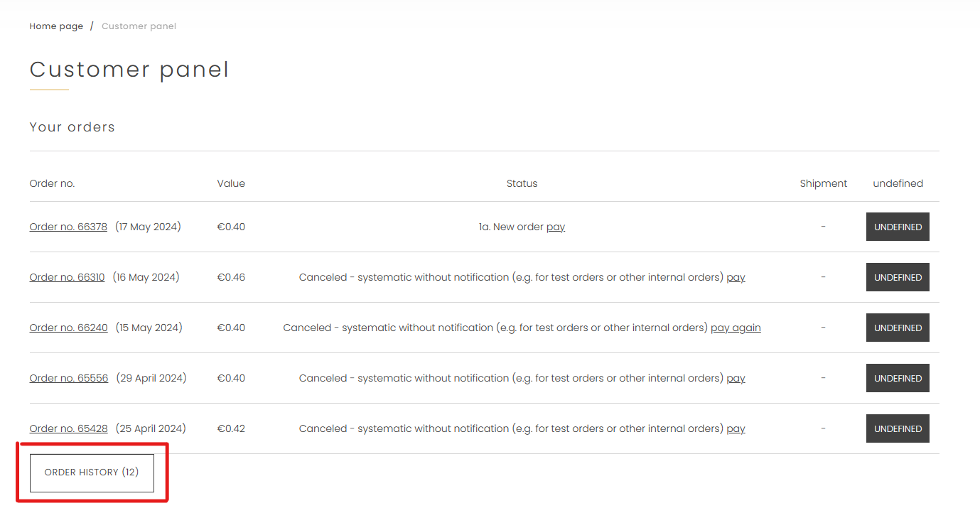Open Order no. 65428 details
The height and width of the screenshot is (518, 980).
pos(68,428)
